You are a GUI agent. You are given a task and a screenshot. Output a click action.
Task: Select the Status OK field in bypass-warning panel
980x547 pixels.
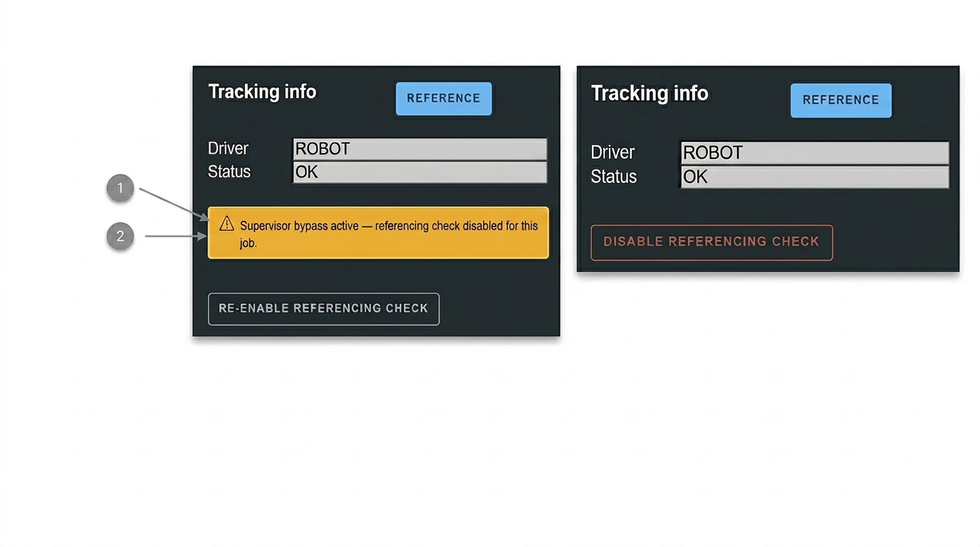coord(419,172)
